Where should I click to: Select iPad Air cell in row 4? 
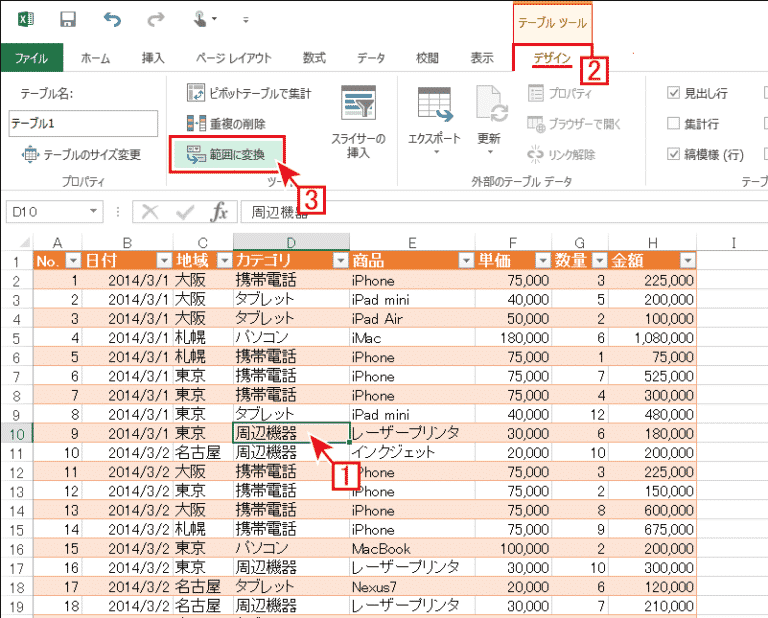pos(412,319)
